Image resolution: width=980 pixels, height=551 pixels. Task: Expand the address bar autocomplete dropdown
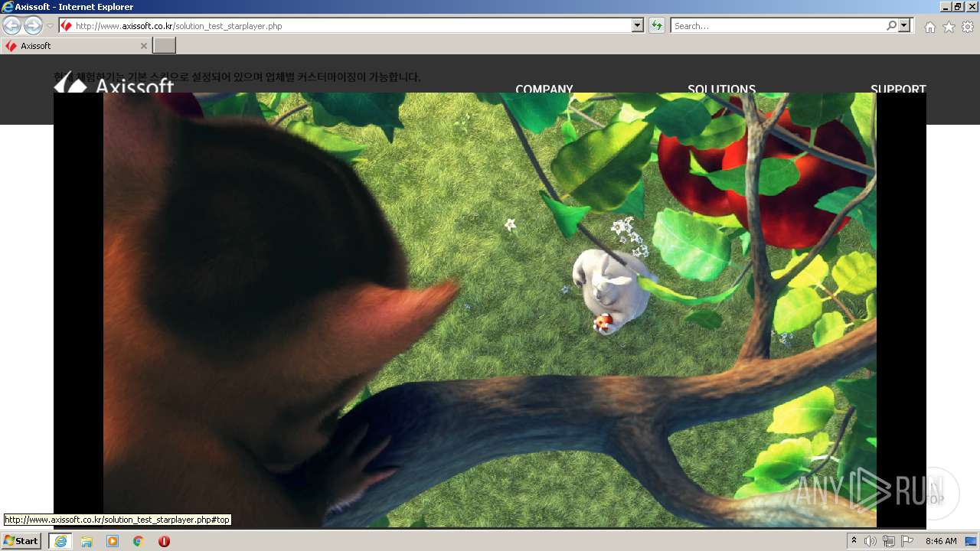[x=638, y=26]
